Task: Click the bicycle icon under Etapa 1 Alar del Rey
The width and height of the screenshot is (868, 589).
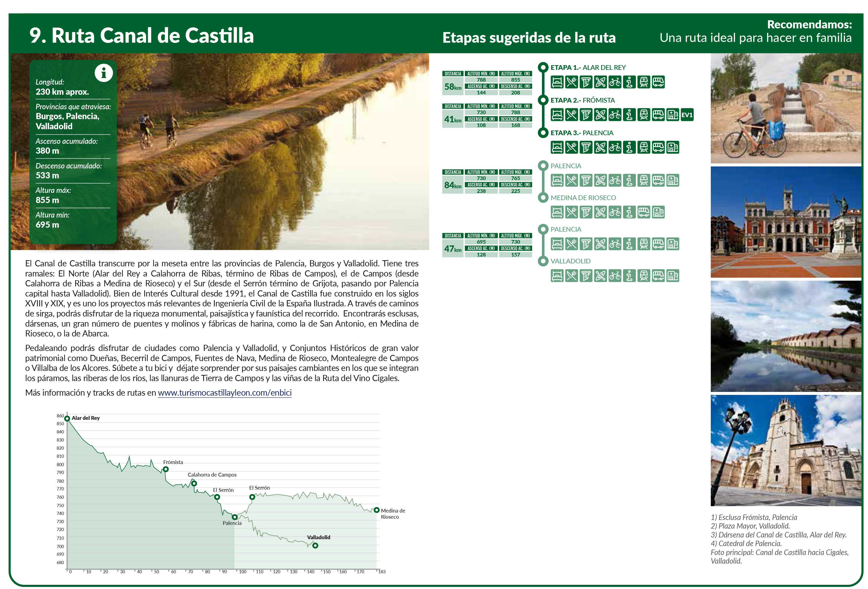Action: pyautogui.click(x=615, y=82)
